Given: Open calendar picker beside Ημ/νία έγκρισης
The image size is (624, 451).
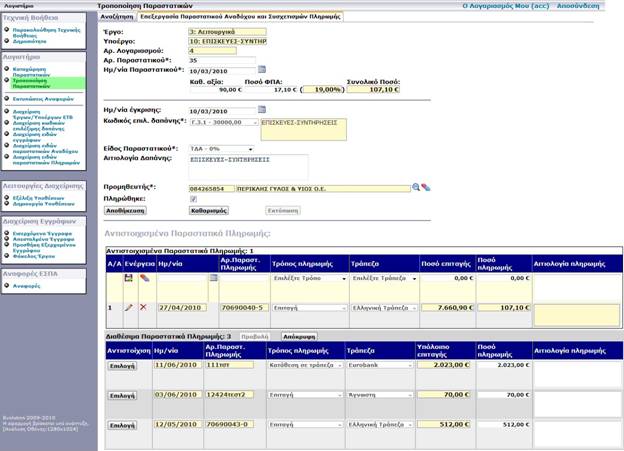Looking at the screenshot, I should 262,109.
